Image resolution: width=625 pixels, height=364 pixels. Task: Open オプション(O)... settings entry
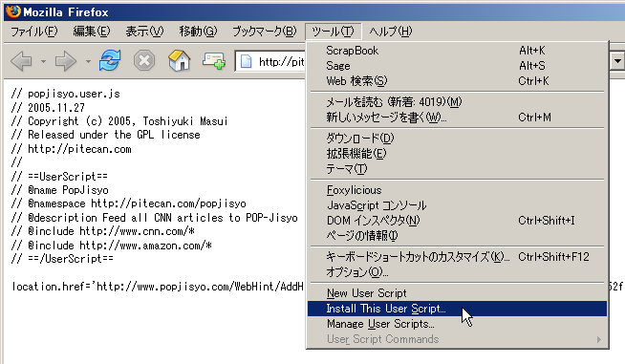tap(457, 272)
